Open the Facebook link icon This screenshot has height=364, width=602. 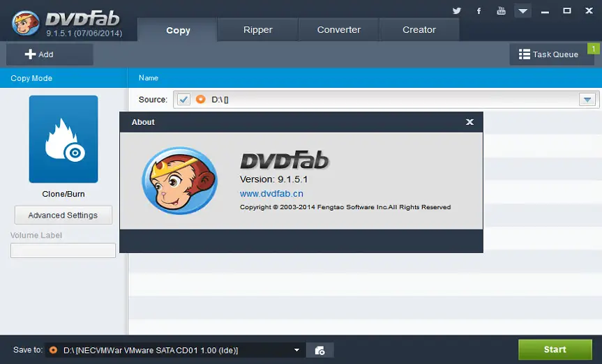pos(479,10)
